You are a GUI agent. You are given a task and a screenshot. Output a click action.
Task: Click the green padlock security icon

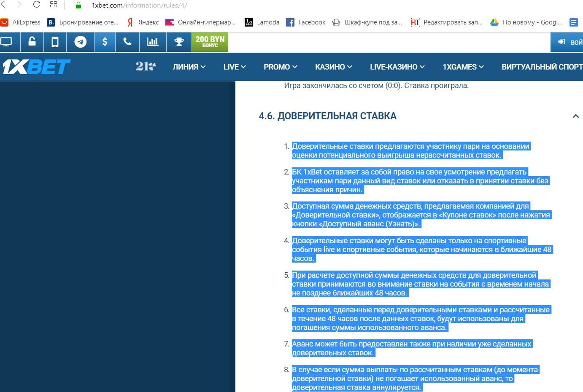(x=78, y=5)
